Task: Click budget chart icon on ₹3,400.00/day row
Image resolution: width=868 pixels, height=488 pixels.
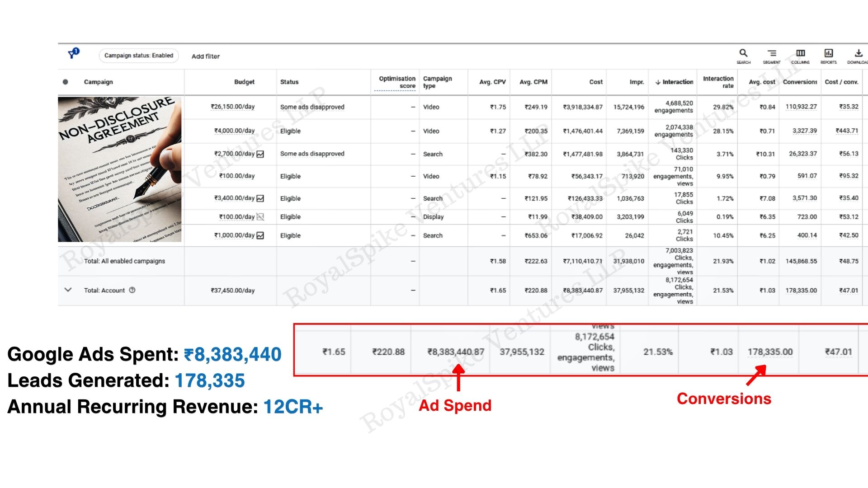Action: click(260, 198)
